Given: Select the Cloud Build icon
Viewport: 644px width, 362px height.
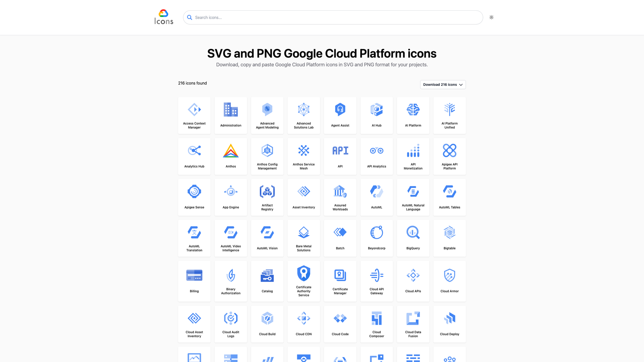Looking at the screenshot, I should click(267, 318).
